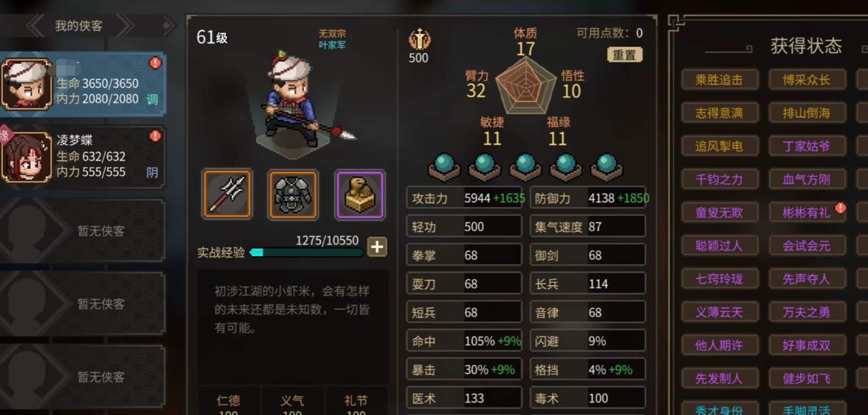The image size is (868, 415).
Task: Add combat experience with plus icon
Action: 376,247
